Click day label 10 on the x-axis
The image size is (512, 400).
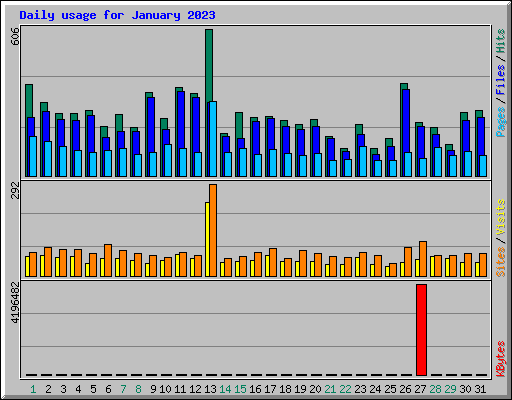tap(165, 389)
